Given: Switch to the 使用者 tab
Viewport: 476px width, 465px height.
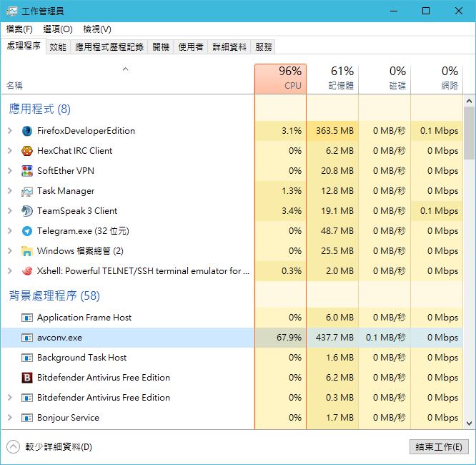Looking at the screenshot, I should tap(191, 46).
